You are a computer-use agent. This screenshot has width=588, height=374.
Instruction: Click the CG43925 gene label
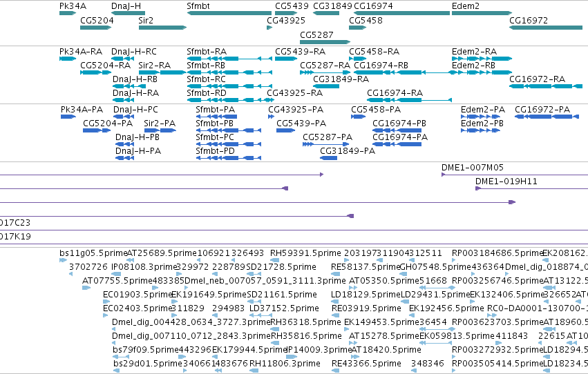coord(286,20)
